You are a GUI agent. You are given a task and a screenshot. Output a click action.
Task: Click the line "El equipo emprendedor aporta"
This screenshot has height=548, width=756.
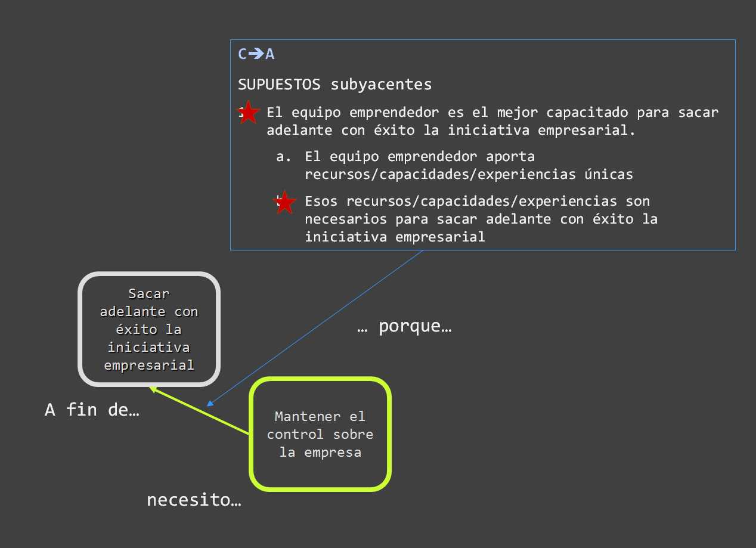[420, 157]
